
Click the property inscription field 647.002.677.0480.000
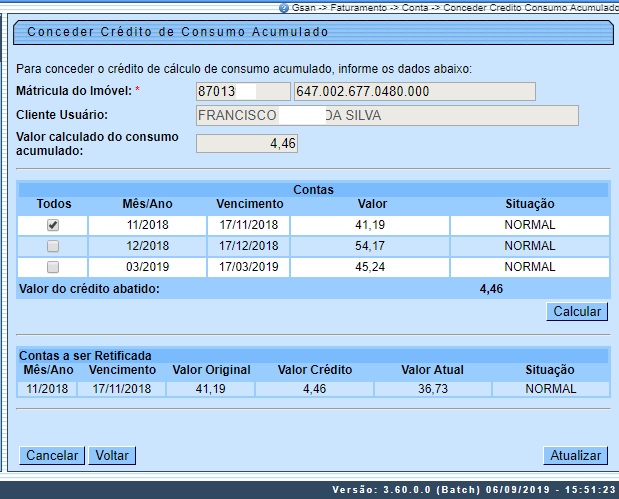[414, 92]
